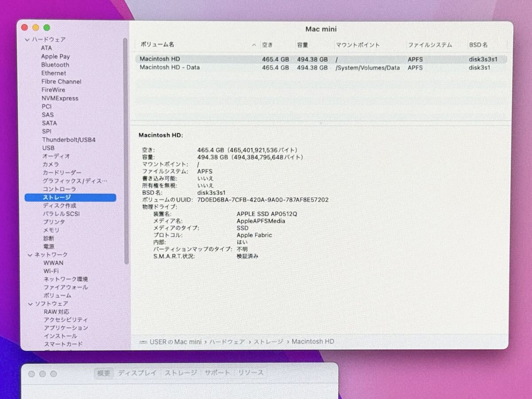This screenshot has width=532, height=399.
Task: Select SAS in the sidebar
Action: (x=48, y=115)
